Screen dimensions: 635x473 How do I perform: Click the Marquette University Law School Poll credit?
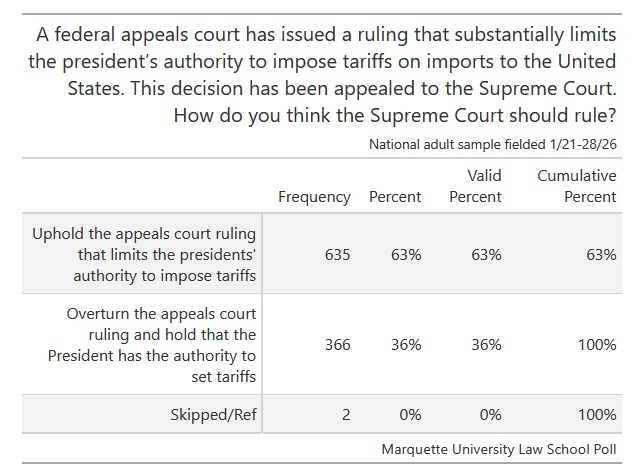pyautogui.click(x=499, y=449)
